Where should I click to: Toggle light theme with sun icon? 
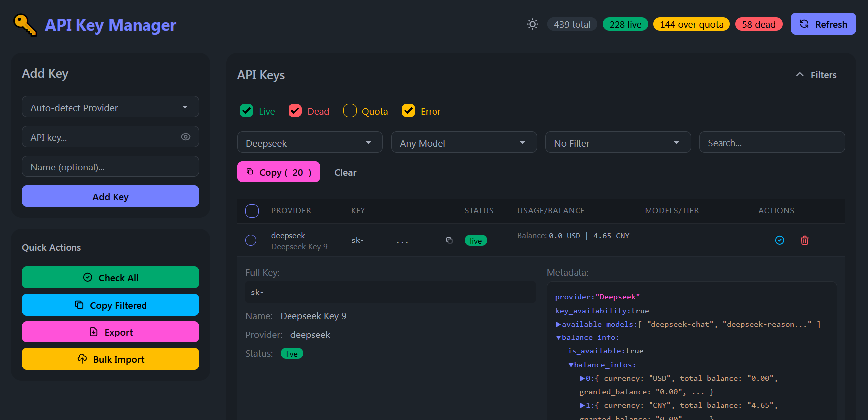533,24
